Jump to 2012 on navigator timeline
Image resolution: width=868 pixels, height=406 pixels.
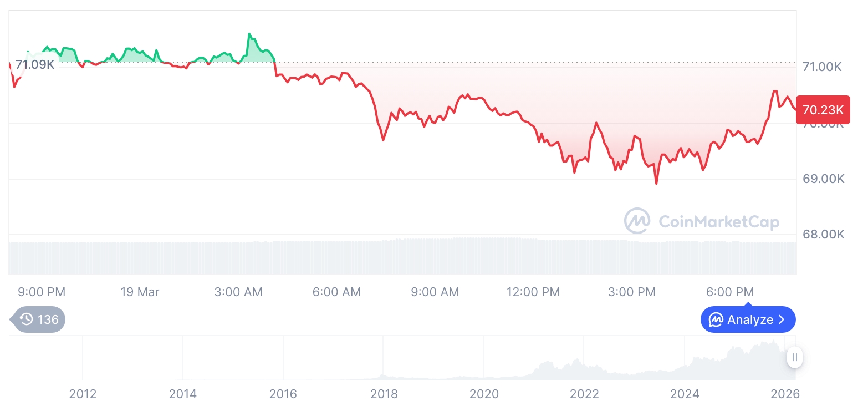tap(83, 394)
